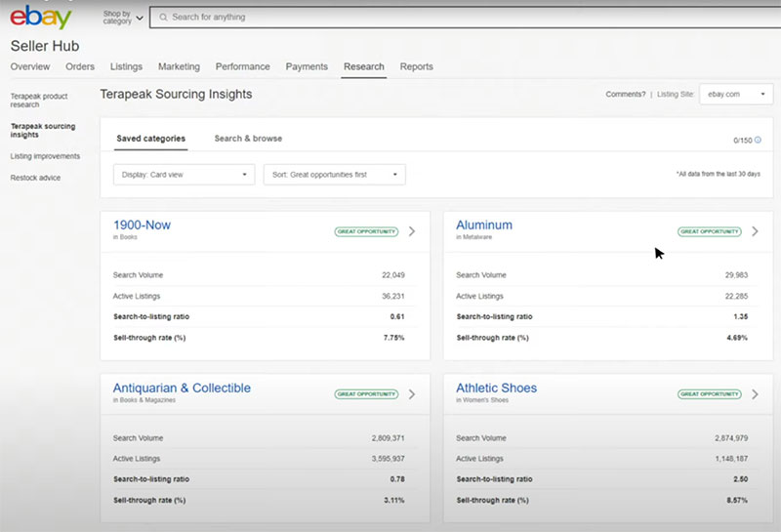Switch to the Performance tab
The width and height of the screenshot is (781, 532).
(x=242, y=66)
